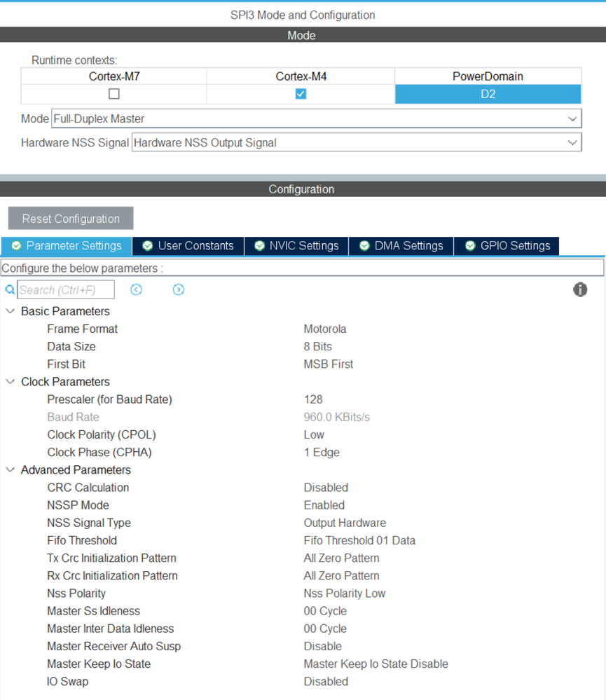Select Master Receiver Auto Susp Disable value
The height and width of the screenshot is (700, 606).
click(323, 647)
